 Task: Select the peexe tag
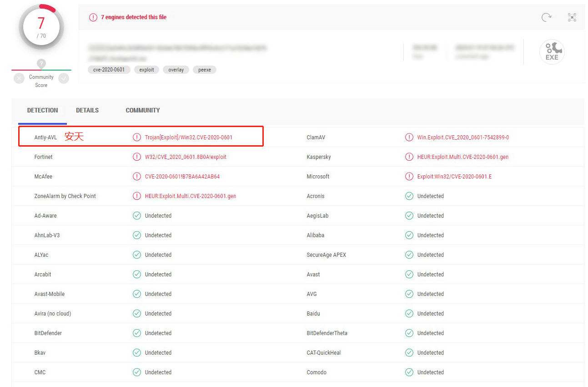[205, 70]
